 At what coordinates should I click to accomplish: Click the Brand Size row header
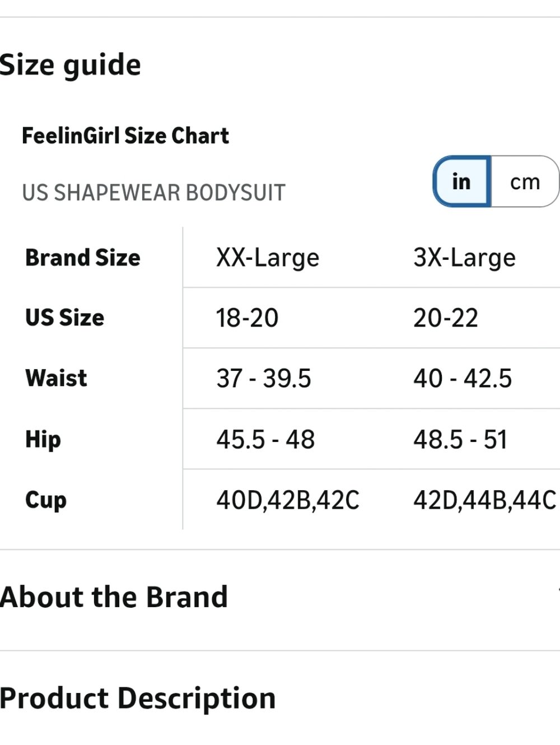click(83, 258)
